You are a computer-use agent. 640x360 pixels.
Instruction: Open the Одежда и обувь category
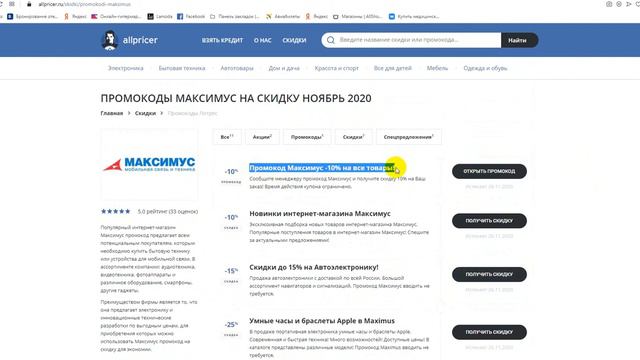485,68
